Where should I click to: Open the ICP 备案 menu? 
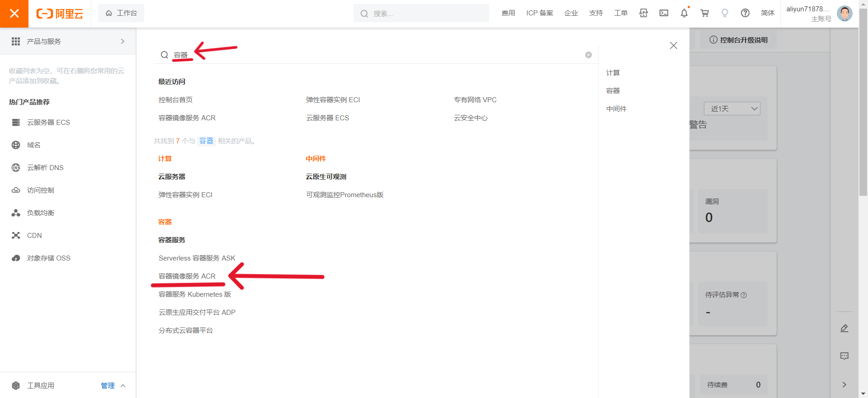[540, 13]
